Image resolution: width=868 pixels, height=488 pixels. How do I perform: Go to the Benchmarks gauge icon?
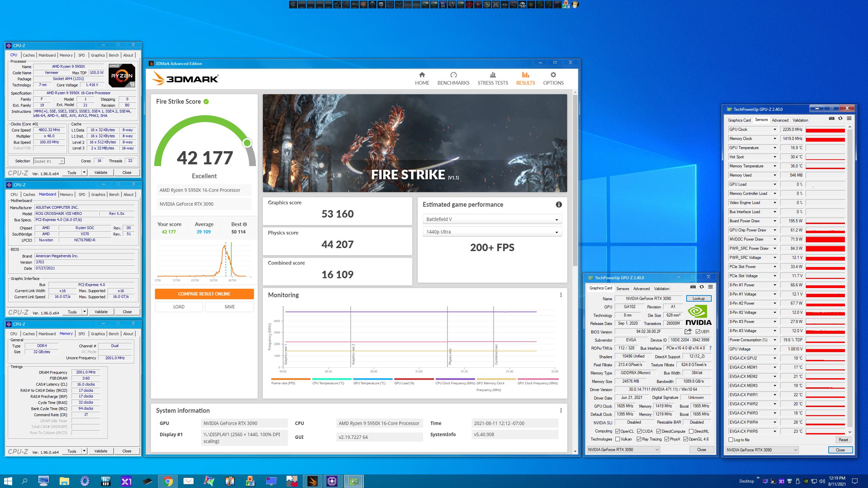click(x=453, y=75)
